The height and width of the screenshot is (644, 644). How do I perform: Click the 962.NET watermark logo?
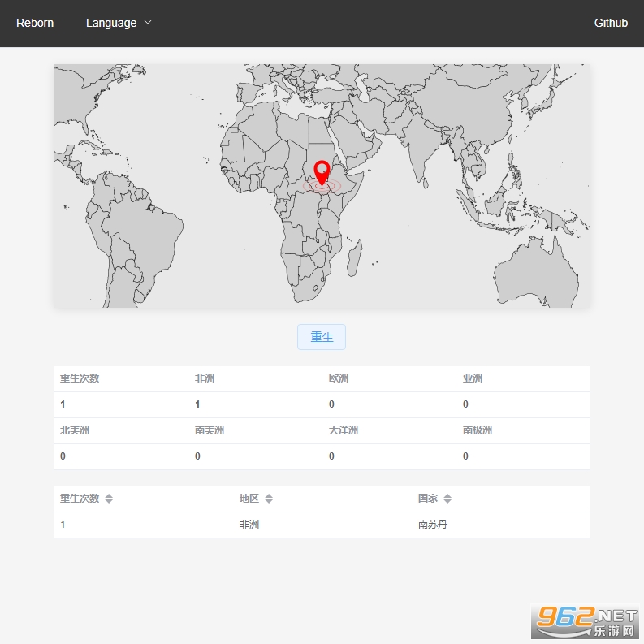pos(585,621)
